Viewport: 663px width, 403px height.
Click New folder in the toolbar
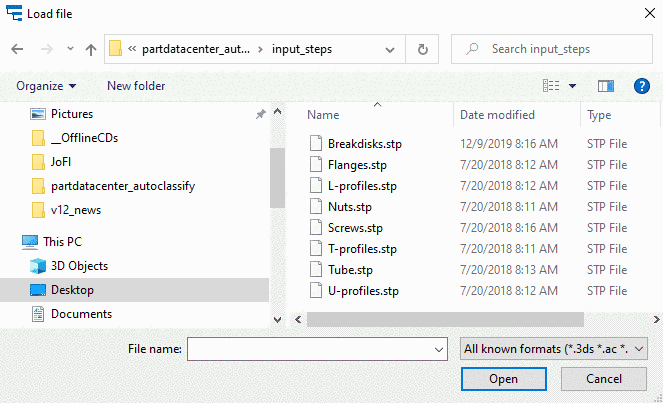136,86
